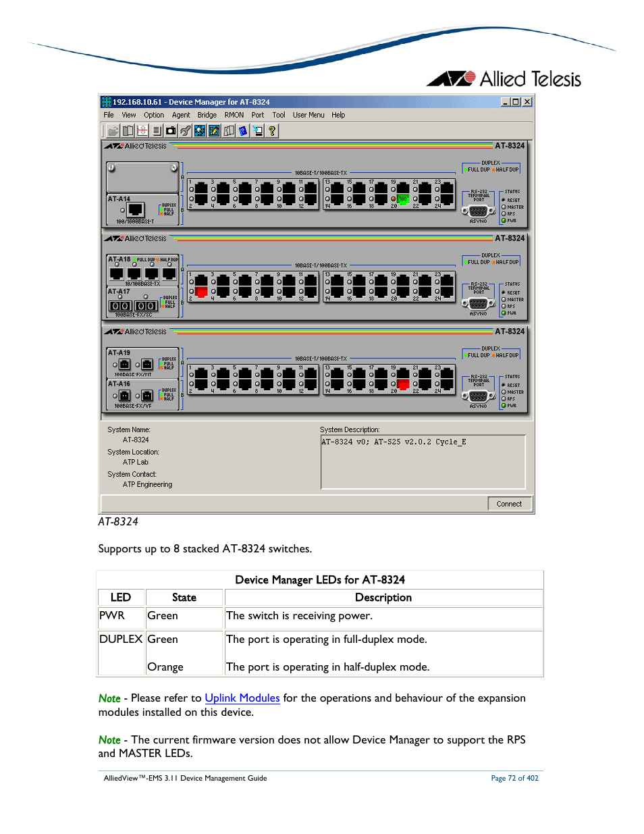The image size is (644, 834).
Task: Click the camera snapshot toolbar icon
Action: click(x=171, y=131)
